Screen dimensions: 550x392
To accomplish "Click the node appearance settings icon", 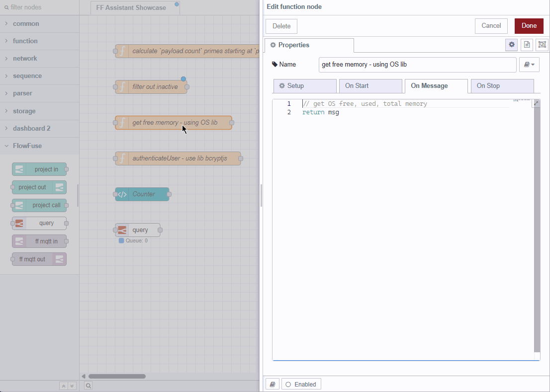I will (542, 45).
